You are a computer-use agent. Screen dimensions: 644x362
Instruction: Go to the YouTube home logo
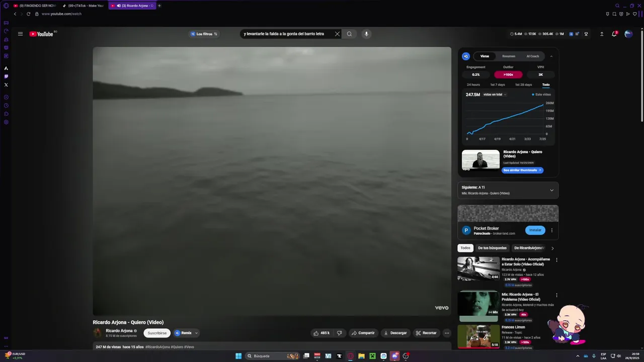pyautogui.click(x=41, y=34)
